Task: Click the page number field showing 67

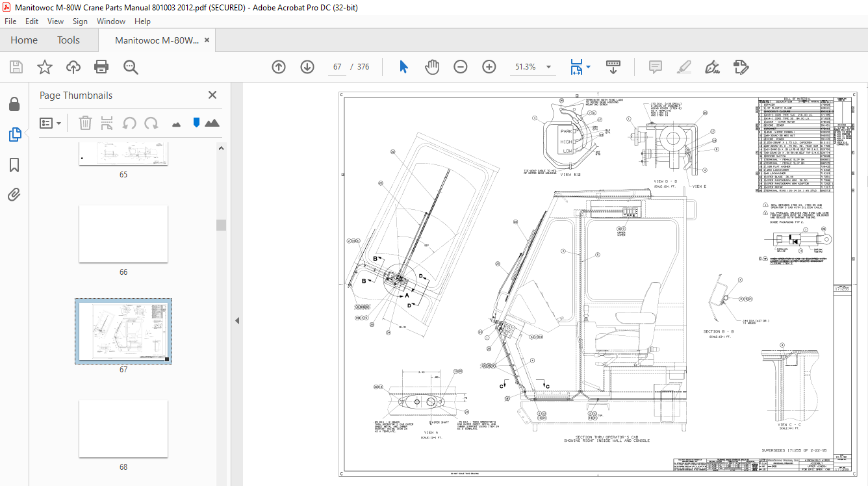Action: pos(337,67)
